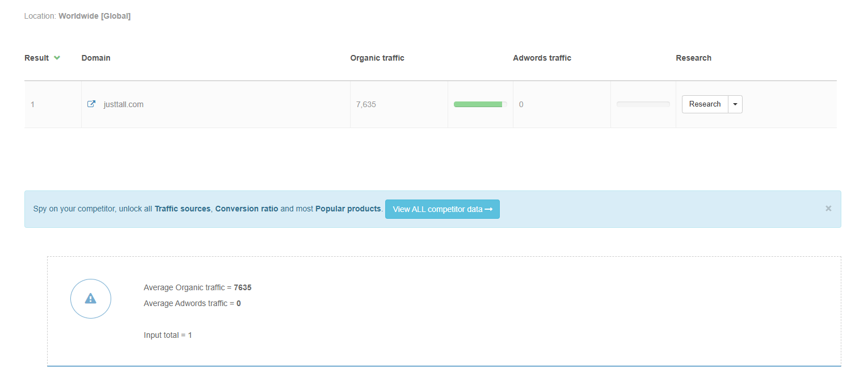Click Traffic sources bold text in banner
The image size is (868, 386).
point(183,209)
